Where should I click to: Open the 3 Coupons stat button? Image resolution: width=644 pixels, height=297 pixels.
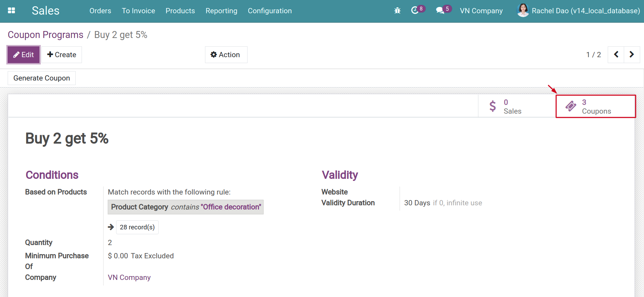(596, 106)
